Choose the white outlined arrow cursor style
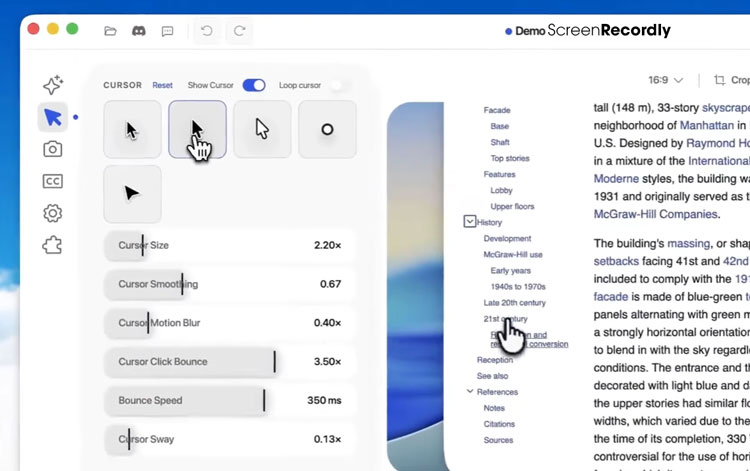Viewport: 750px width, 471px height. (262, 129)
